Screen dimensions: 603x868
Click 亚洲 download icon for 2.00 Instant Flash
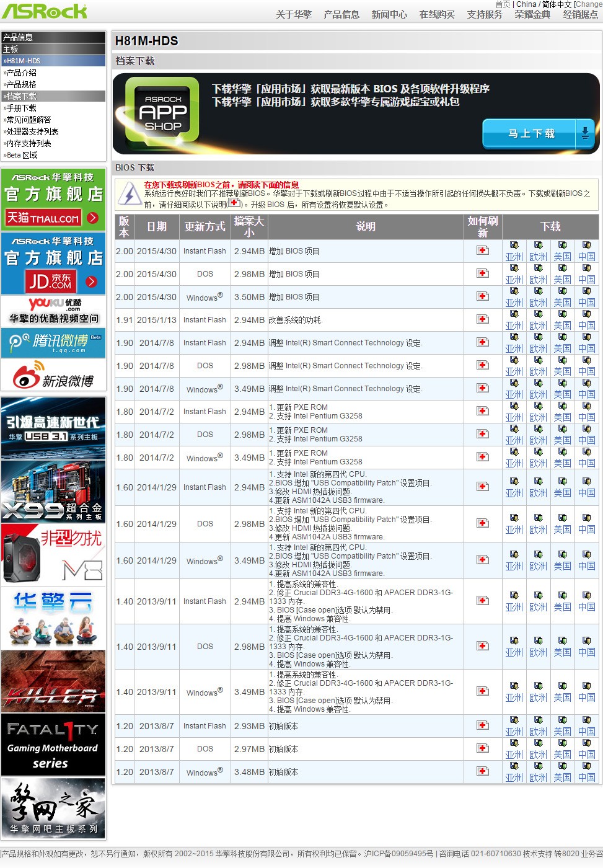click(514, 245)
